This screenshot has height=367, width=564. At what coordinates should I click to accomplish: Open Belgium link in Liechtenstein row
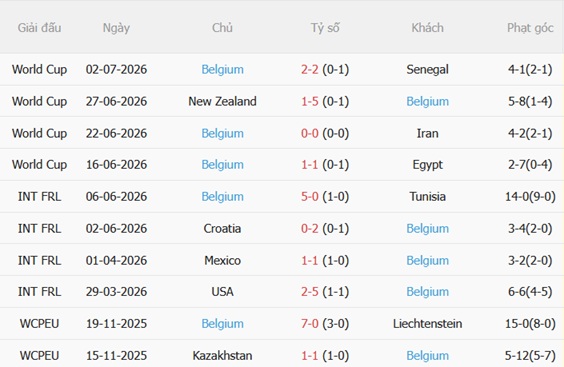[x=222, y=324]
